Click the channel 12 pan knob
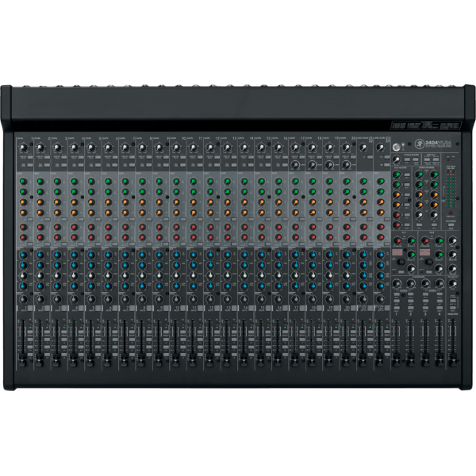The height and width of the screenshot is (476, 476). (209, 298)
